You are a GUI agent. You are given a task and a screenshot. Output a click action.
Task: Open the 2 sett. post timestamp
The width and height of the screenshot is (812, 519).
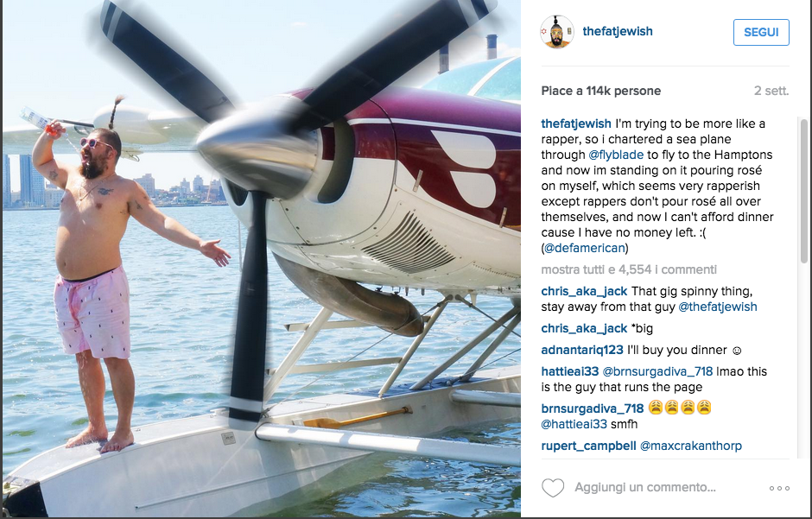coord(771,91)
